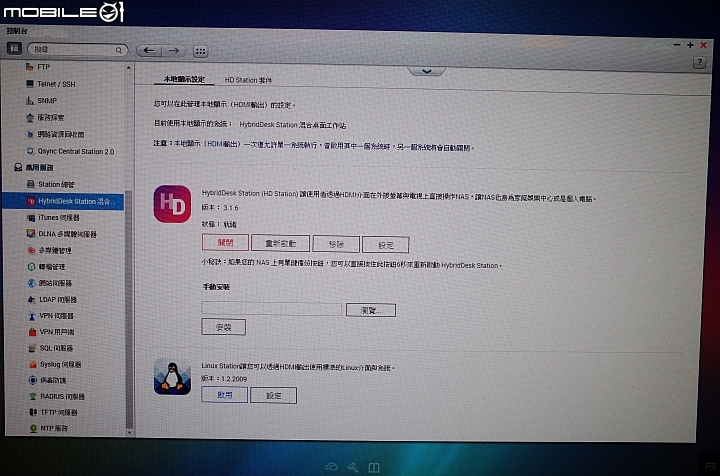The width and height of the screenshot is (720, 476).
Task: Open the book icon in bottom dock
Action: pyautogui.click(x=374, y=468)
